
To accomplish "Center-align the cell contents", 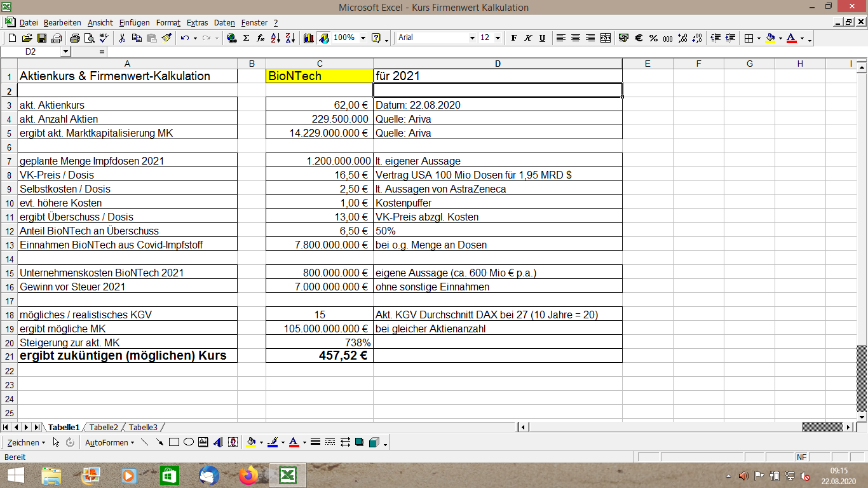I will [x=576, y=38].
